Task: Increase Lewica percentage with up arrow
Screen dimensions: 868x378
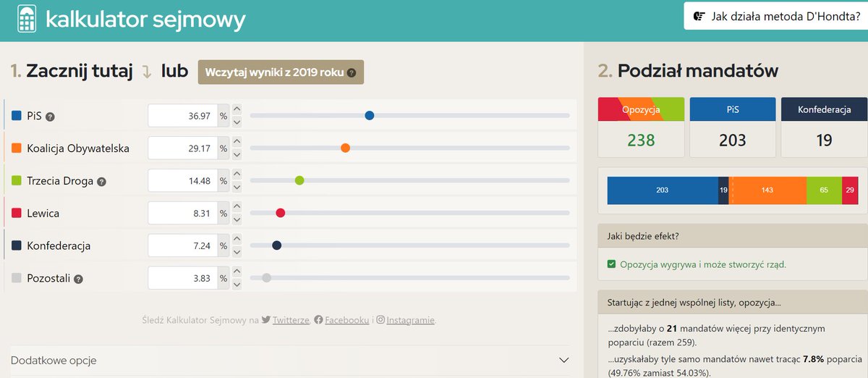Action: 237,208
